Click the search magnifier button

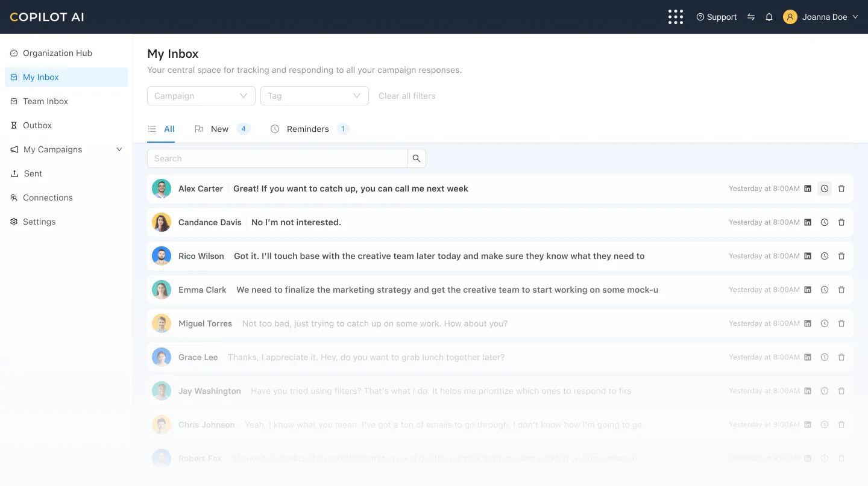pyautogui.click(x=417, y=158)
